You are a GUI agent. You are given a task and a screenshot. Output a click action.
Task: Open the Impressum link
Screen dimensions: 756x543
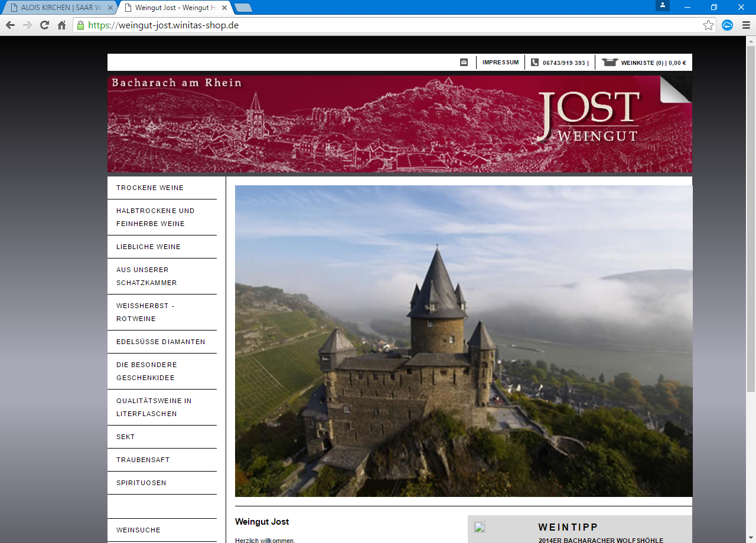[500, 63]
